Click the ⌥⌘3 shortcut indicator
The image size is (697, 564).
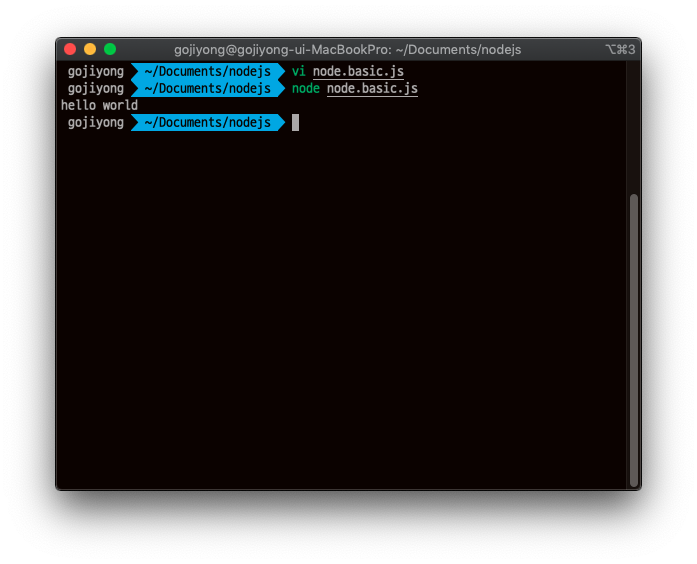click(x=621, y=49)
